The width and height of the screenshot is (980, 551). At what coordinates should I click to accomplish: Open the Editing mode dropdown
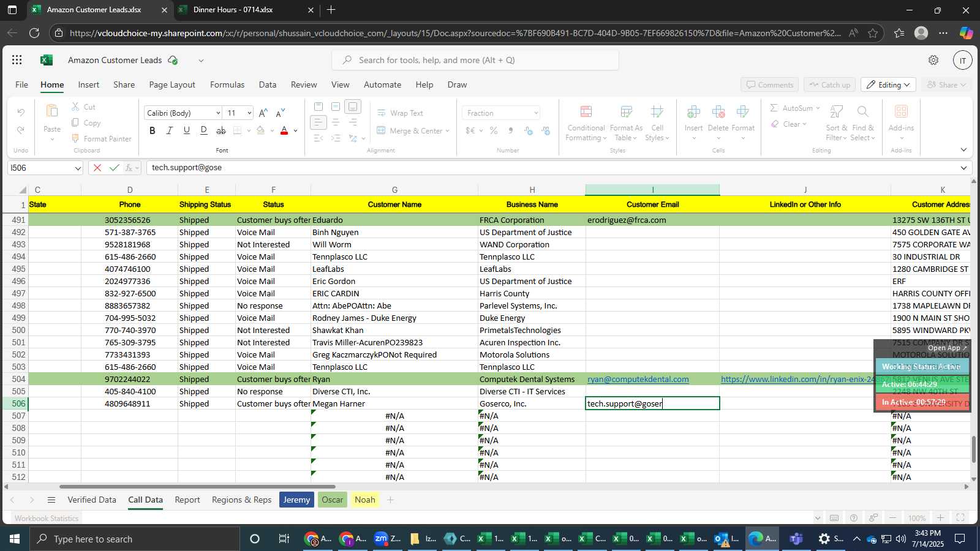coord(888,85)
